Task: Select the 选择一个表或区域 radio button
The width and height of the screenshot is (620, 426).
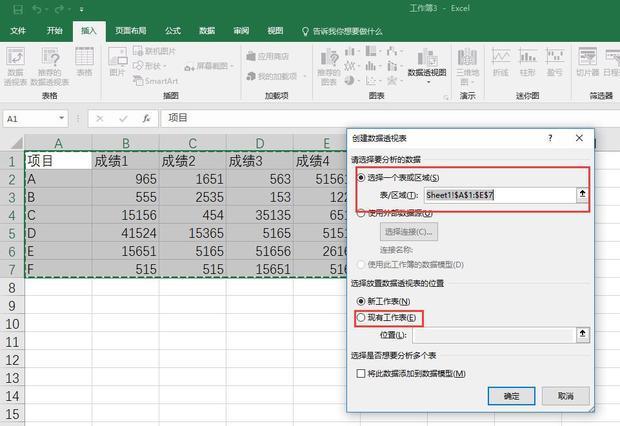Action: click(x=362, y=177)
